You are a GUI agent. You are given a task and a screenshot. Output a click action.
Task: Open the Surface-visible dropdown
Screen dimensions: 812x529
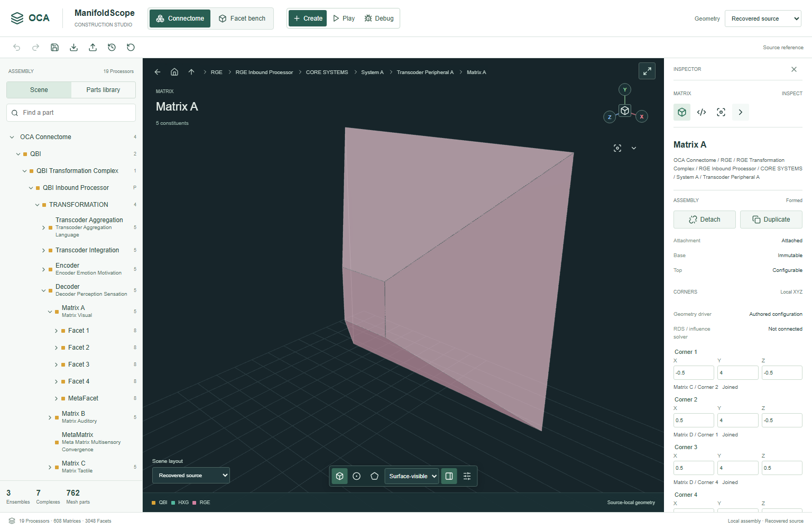[411, 476]
